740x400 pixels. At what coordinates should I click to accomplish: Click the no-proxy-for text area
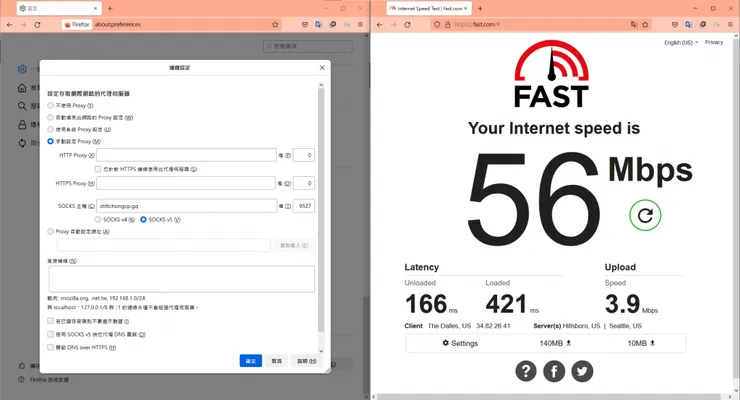[x=182, y=279]
